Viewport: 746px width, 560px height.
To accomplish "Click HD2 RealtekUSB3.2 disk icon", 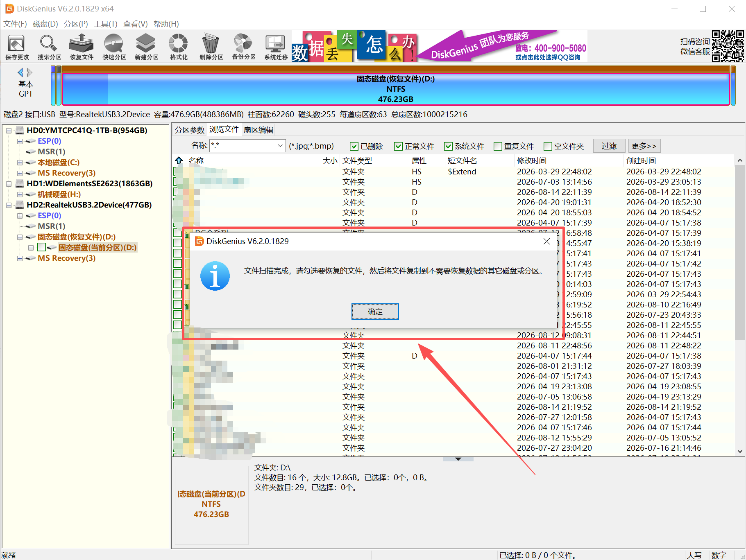I will tap(20, 205).
